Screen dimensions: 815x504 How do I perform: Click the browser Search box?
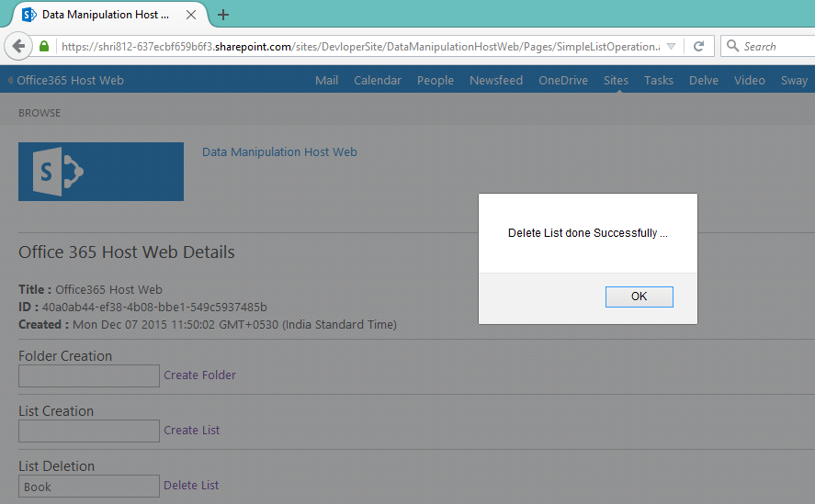click(x=769, y=46)
